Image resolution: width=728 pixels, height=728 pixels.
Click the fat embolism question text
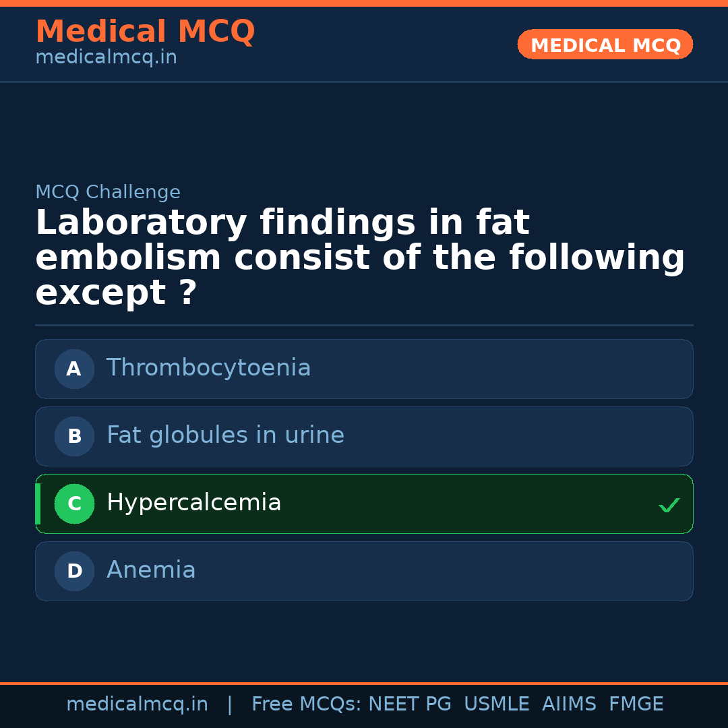[360, 257]
